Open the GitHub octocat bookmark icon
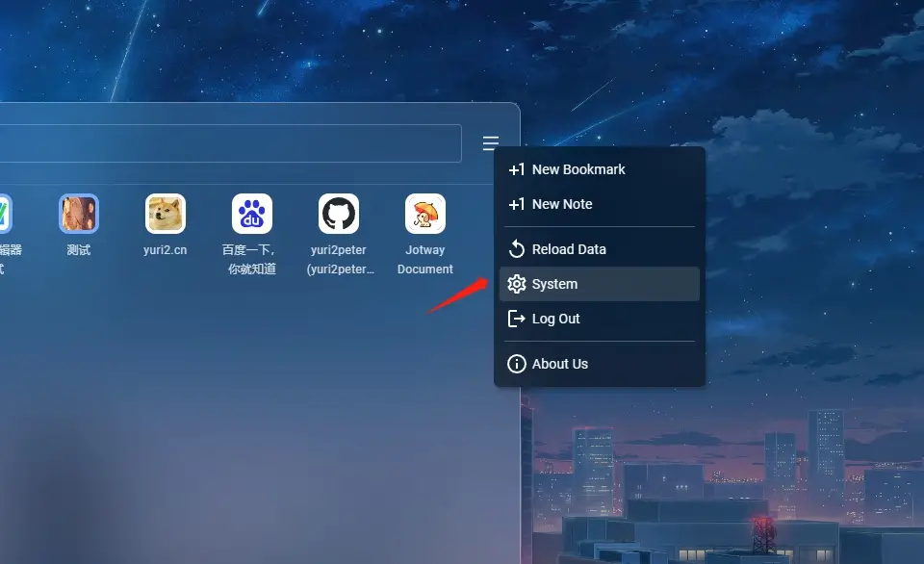The height and width of the screenshot is (564, 924). point(339,214)
